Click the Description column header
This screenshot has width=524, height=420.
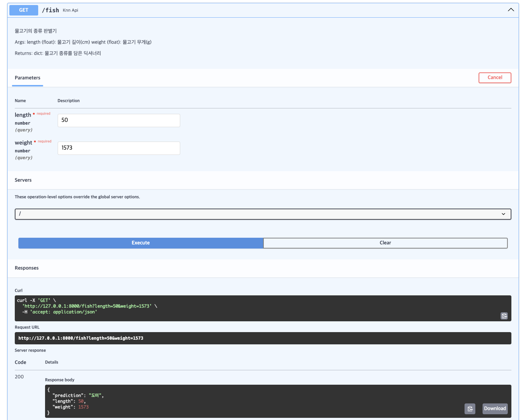coord(68,101)
